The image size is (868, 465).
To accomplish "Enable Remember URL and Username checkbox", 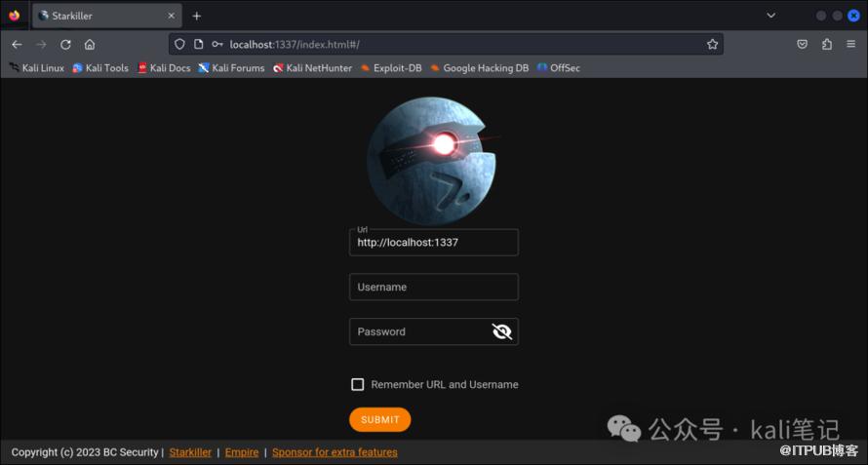I will click(358, 385).
